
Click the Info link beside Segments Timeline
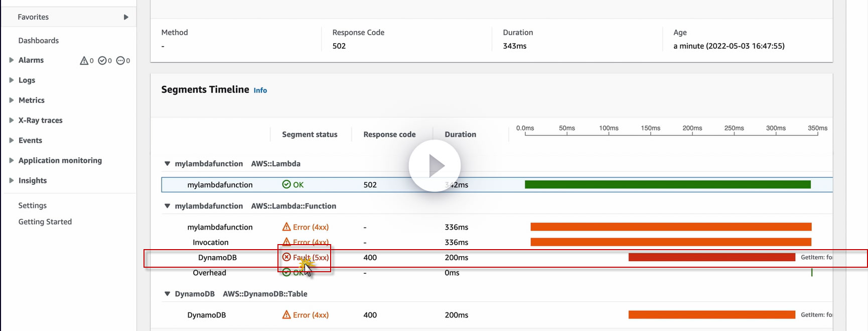260,90
